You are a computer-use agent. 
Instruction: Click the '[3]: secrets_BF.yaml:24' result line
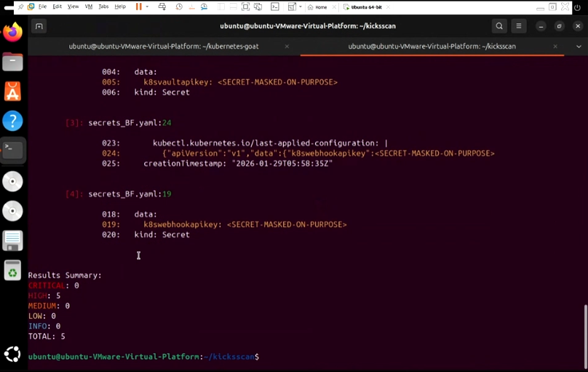coord(119,123)
